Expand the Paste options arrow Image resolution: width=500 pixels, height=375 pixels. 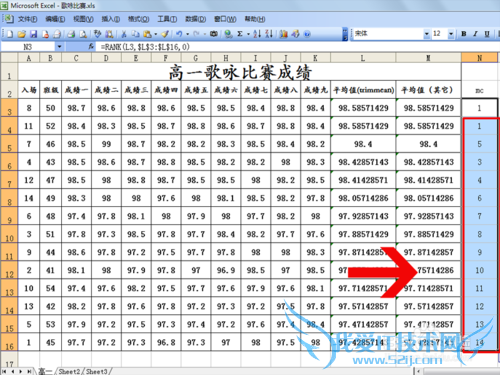[155, 34]
